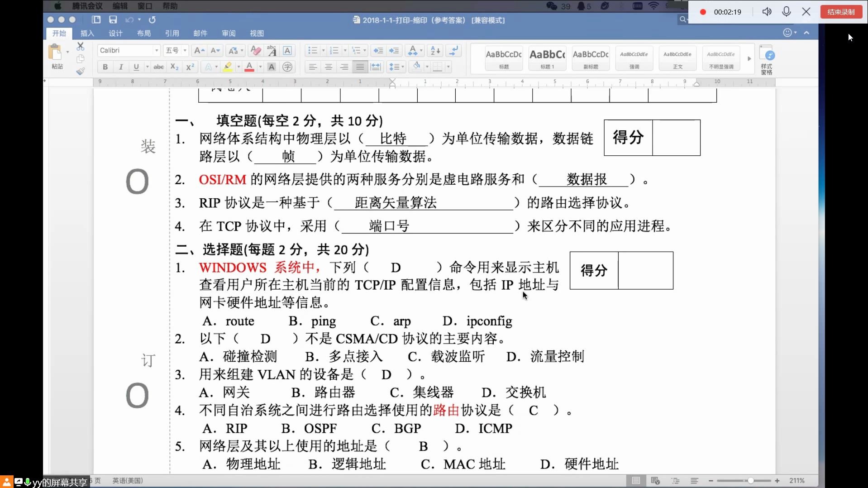Click the 结束录制 stop recording button
The image size is (868, 488).
pos(841,12)
